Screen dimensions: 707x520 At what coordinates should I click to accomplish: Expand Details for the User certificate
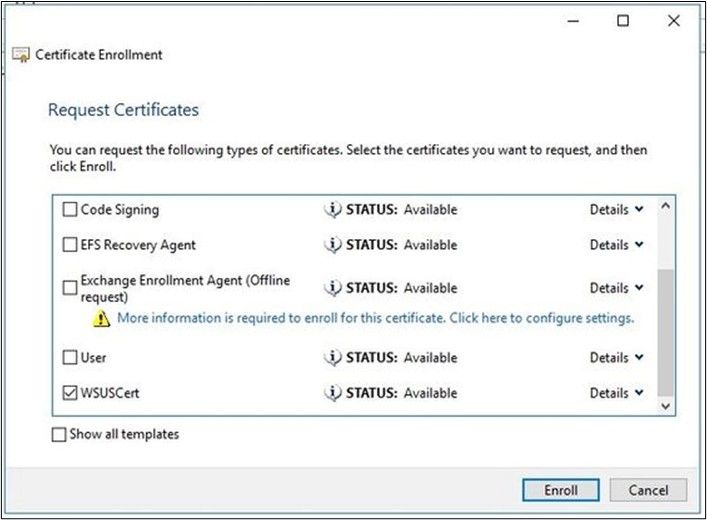coord(616,358)
